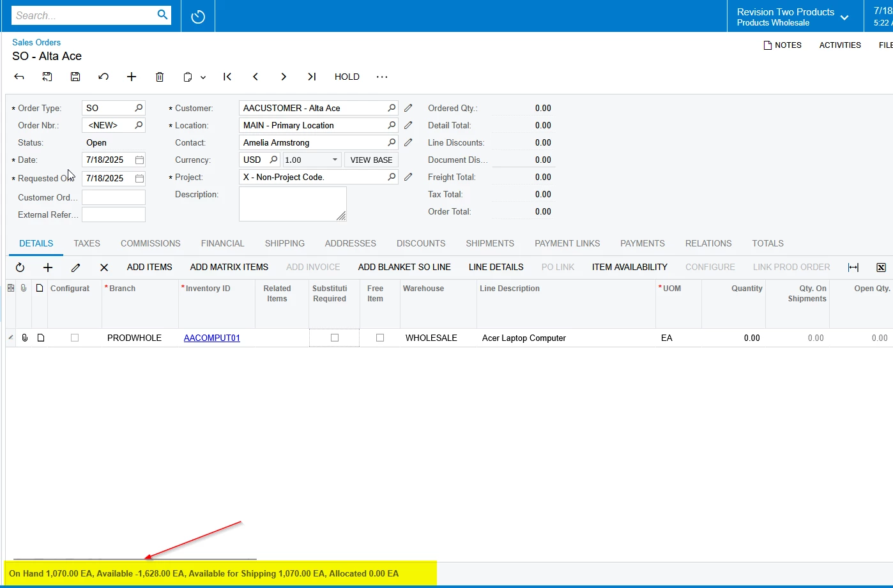Open the AACOMPUT01 inventory item link

211,338
